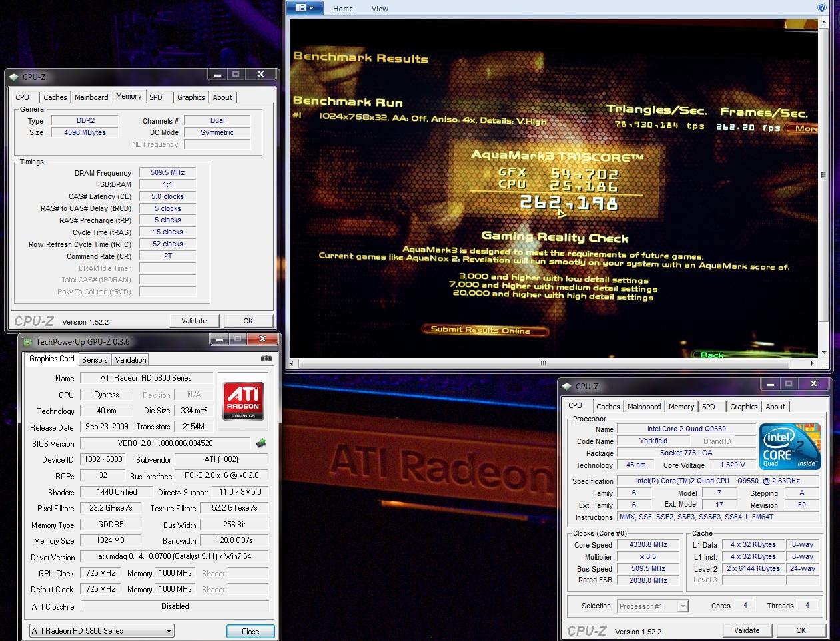Image resolution: width=840 pixels, height=641 pixels.
Task: Open the Graphics tab in memory CPU-Z window
Action: 191,97
